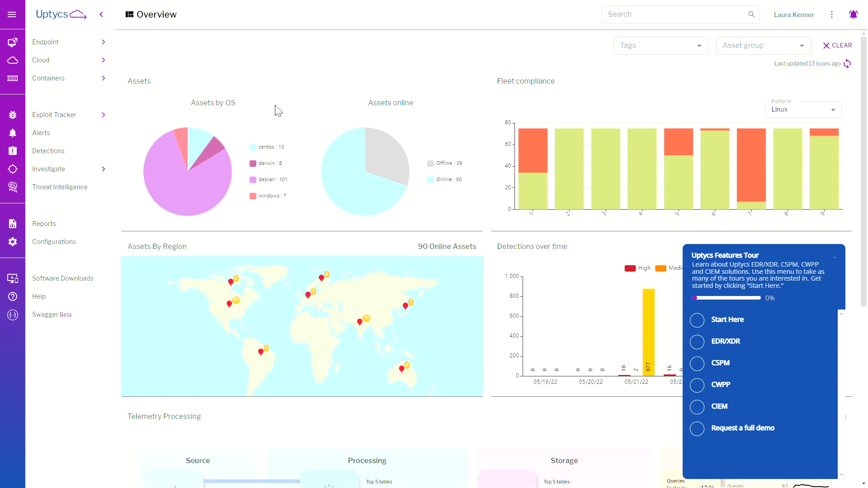
Task: Click the Swagger API sidebar icon
Action: 13,315
